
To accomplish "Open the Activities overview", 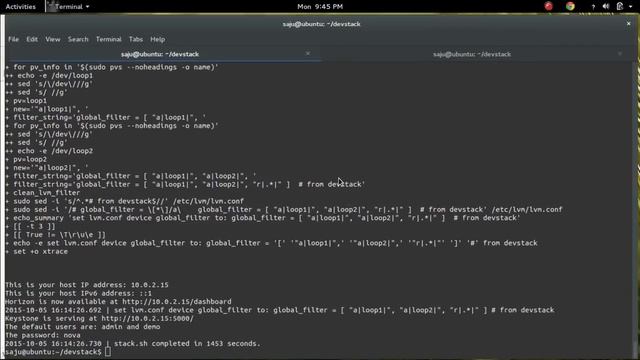I will point(20,7).
